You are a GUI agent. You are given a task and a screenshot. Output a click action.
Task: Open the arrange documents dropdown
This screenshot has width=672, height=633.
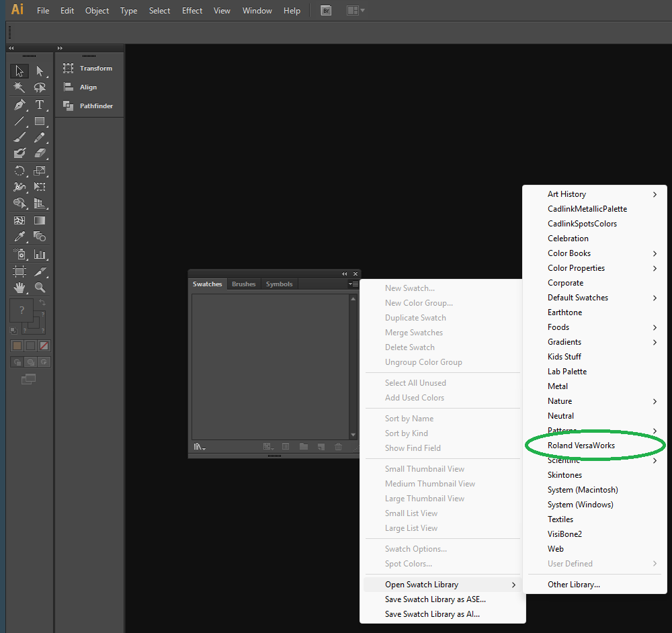pyautogui.click(x=355, y=11)
